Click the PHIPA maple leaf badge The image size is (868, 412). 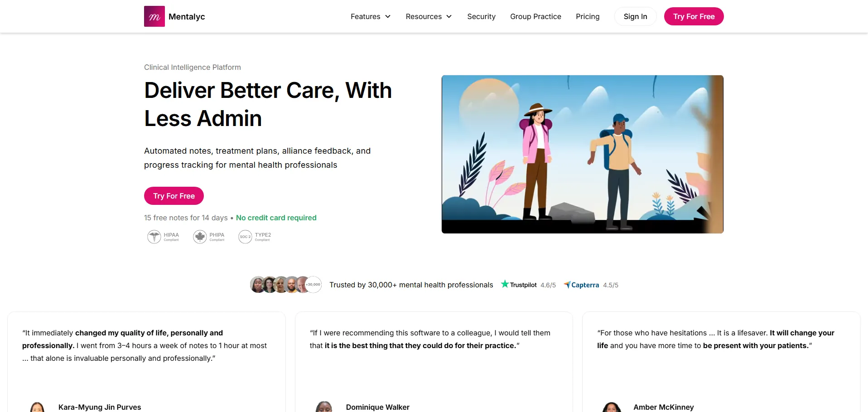[200, 237]
